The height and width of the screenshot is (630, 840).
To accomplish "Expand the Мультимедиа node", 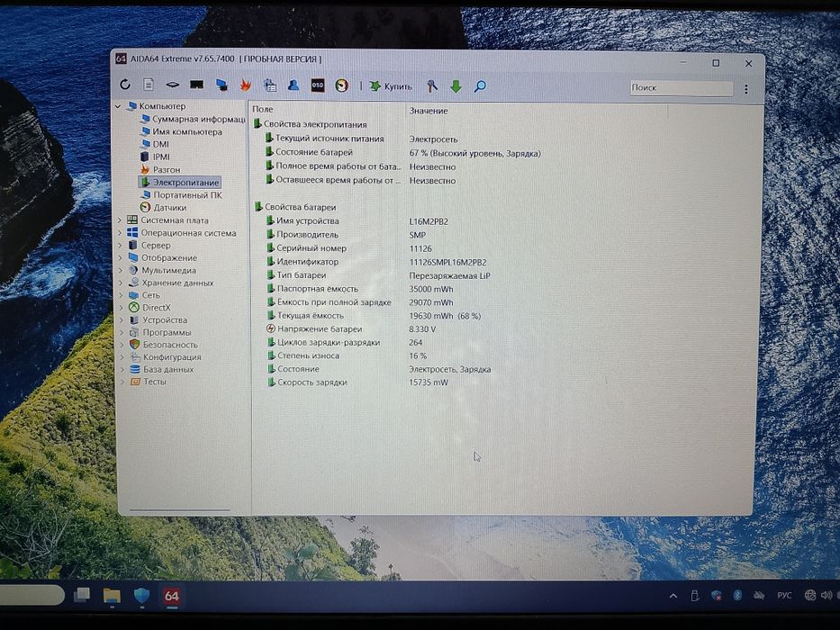I will click(121, 271).
